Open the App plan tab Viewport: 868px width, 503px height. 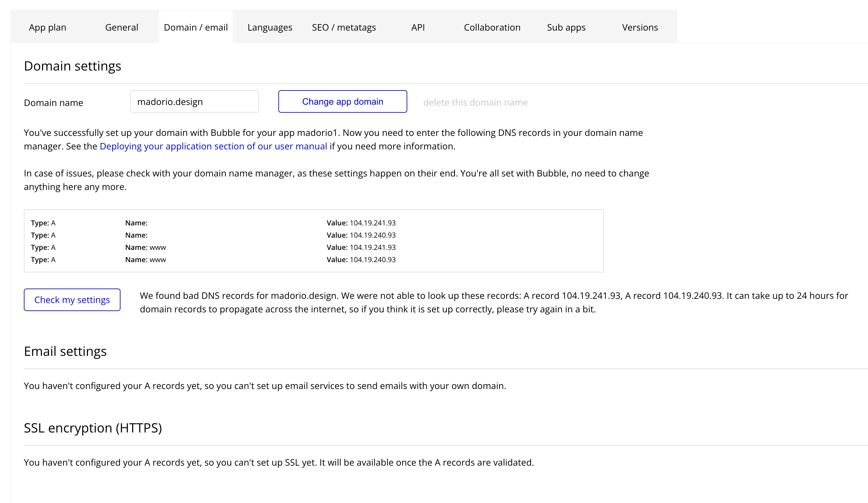pyautogui.click(x=48, y=27)
